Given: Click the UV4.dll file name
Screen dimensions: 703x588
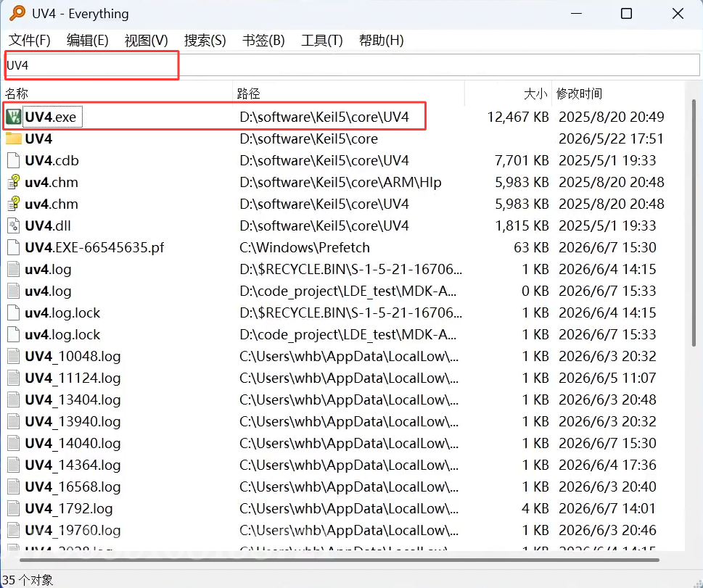Looking at the screenshot, I should pos(48,225).
